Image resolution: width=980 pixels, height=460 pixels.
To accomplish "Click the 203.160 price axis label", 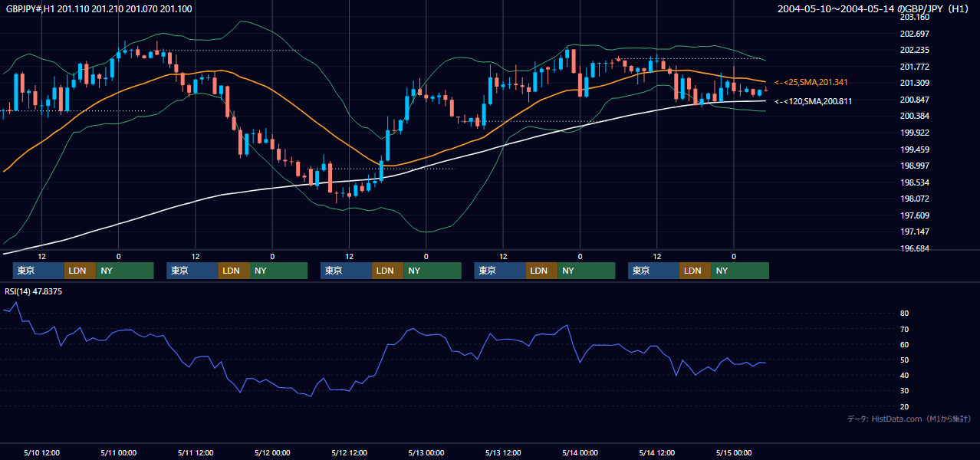I will [x=914, y=17].
